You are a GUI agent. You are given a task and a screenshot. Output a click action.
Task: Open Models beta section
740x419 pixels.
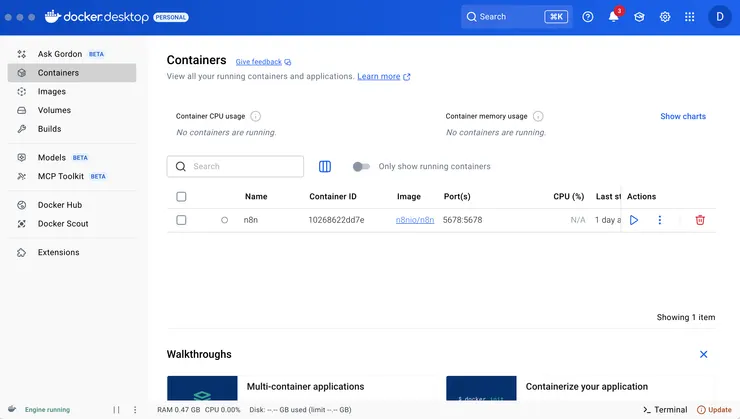[x=72, y=158]
